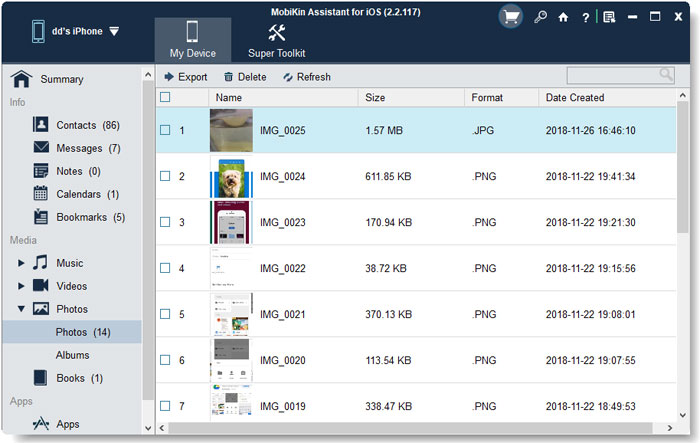Click the search magnifier icon
The width and height of the screenshot is (700, 443).
click(x=665, y=75)
